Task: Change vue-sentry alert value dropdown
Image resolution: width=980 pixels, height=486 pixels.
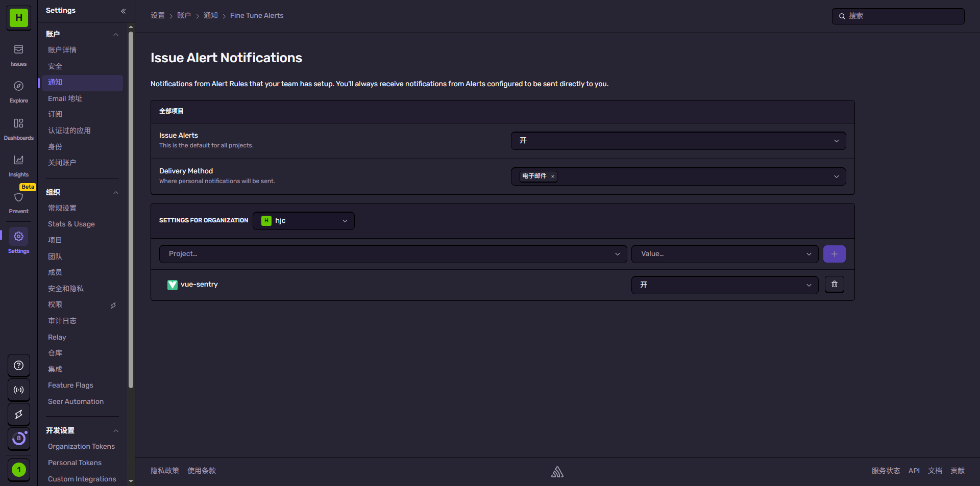Action: [724, 285]
